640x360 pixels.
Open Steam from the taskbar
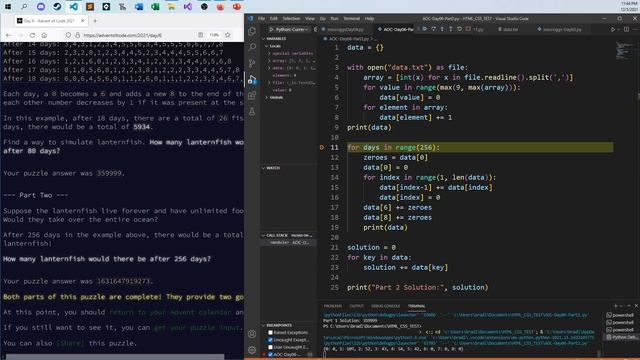pos(57,7)
